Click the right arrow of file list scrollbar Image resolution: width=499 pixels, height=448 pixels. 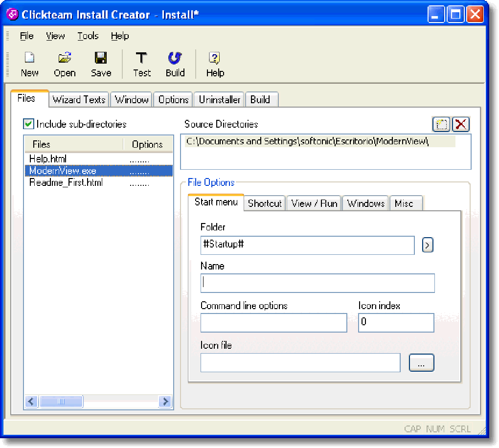point(165,402)
